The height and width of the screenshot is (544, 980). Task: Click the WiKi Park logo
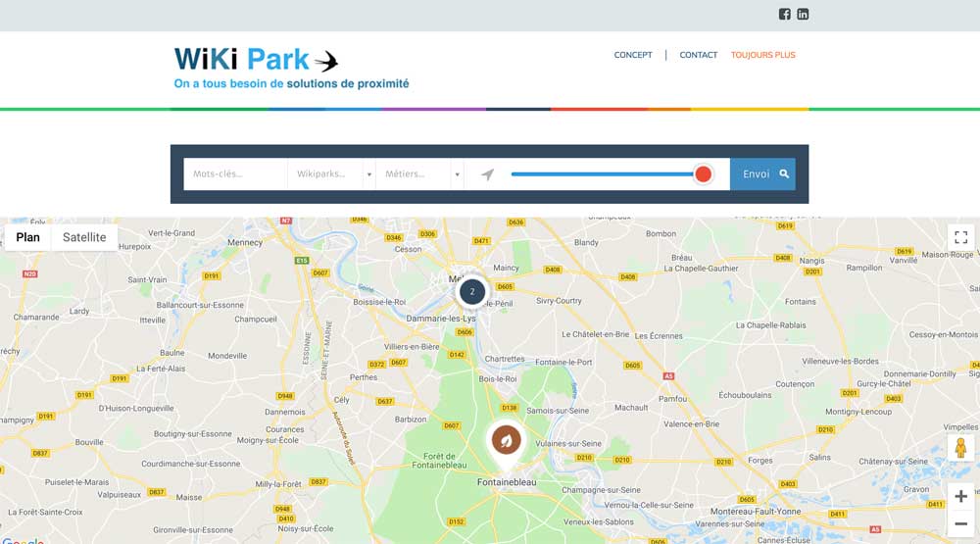pyautogui.click(x=256, y=60)
